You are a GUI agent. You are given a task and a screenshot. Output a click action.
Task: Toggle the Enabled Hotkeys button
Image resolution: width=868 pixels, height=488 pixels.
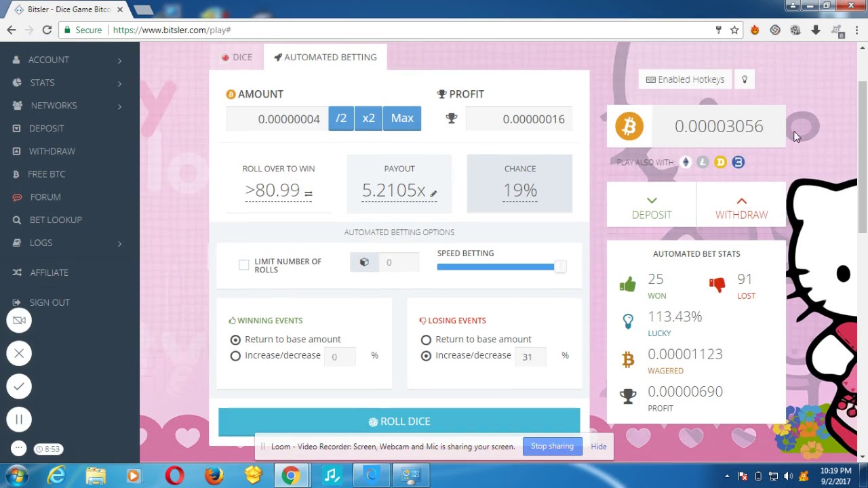[686, 79]
